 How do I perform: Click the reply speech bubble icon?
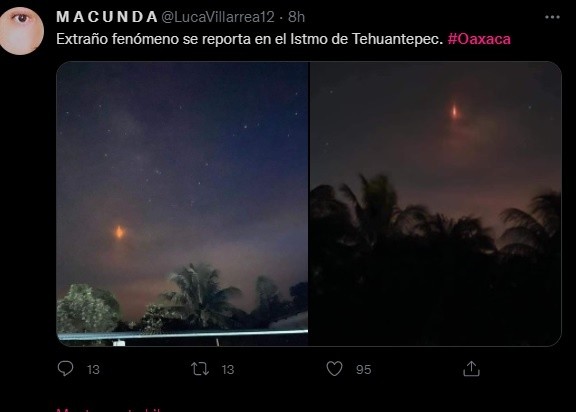click(66, 369)
